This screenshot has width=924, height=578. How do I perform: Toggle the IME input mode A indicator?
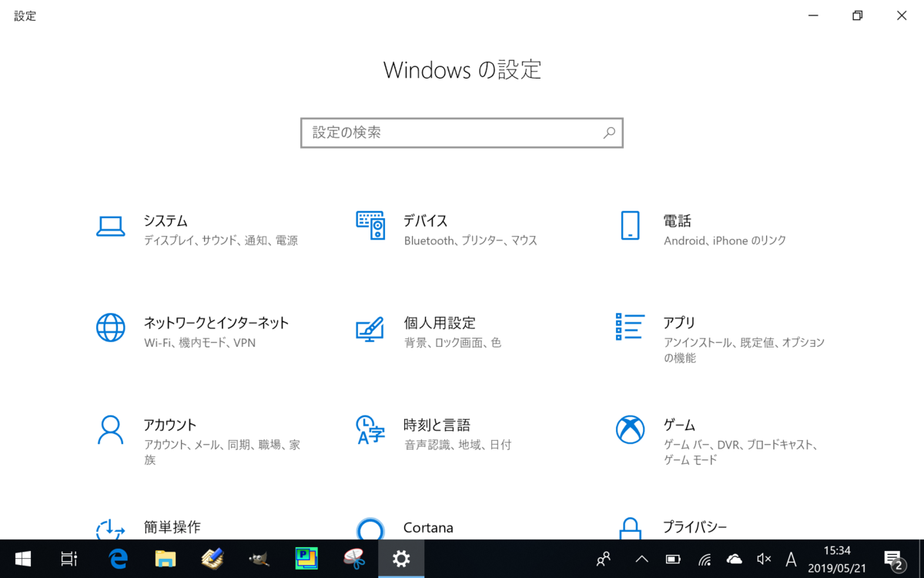click(791, 559)
